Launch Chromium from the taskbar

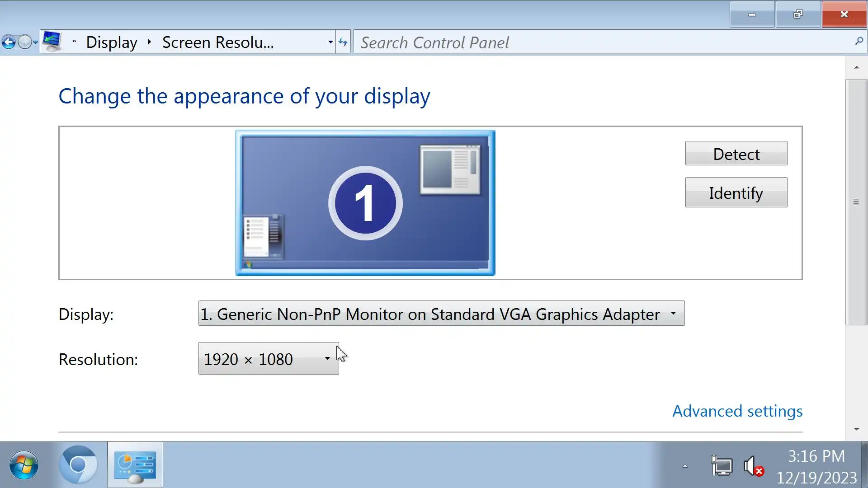(x=78, y=465)
